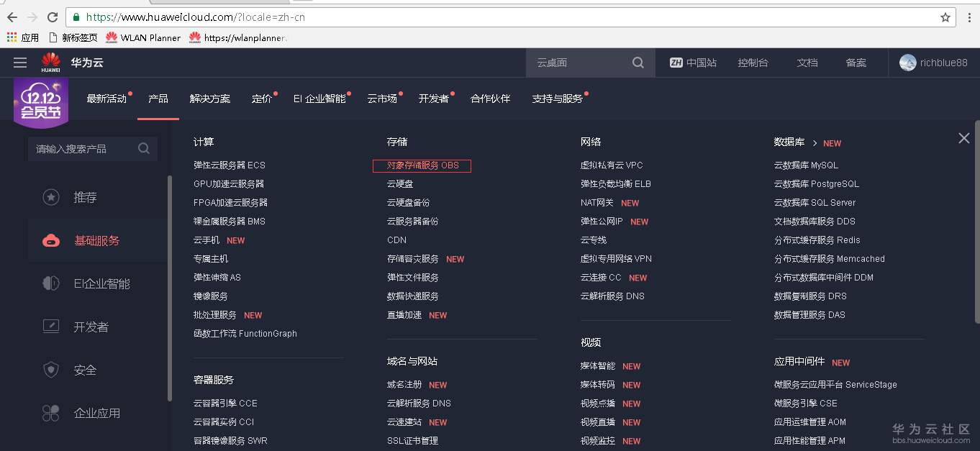This screenshot has width=980, height=451.
Task: Click the Huawei logo
Action: coord(51,63)
